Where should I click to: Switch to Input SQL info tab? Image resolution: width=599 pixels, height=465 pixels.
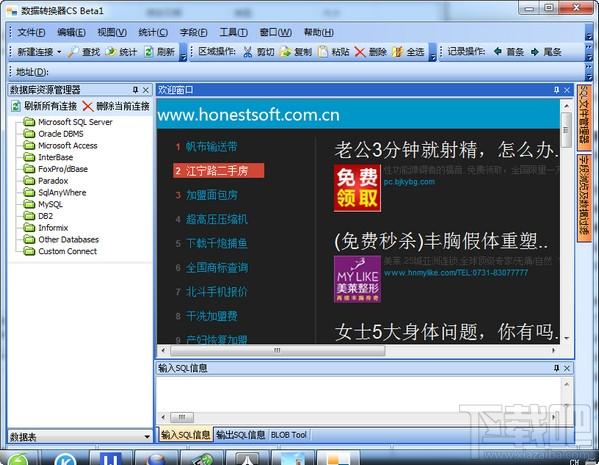point(185,435)
